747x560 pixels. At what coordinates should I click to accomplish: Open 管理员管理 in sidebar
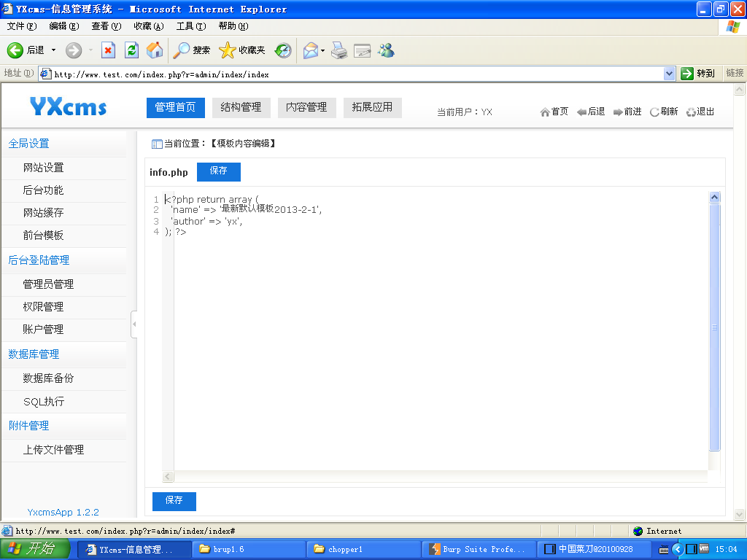point(48,284)
